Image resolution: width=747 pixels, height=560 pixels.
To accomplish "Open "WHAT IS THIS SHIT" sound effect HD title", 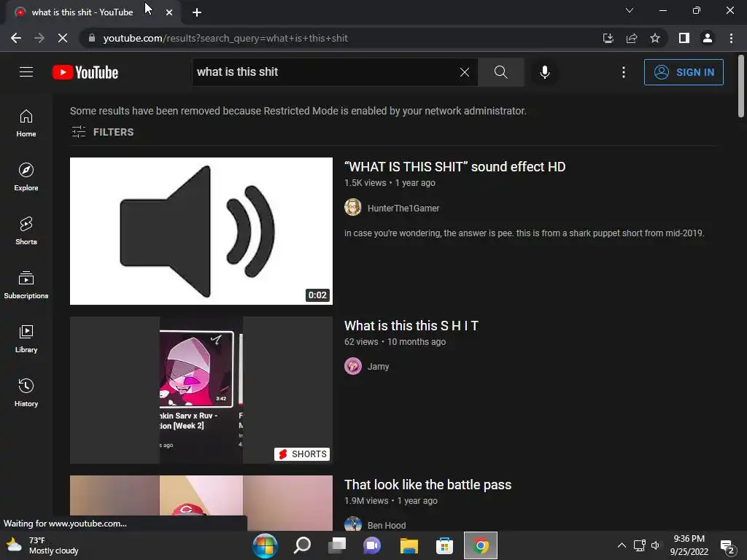I will [454, 167].
